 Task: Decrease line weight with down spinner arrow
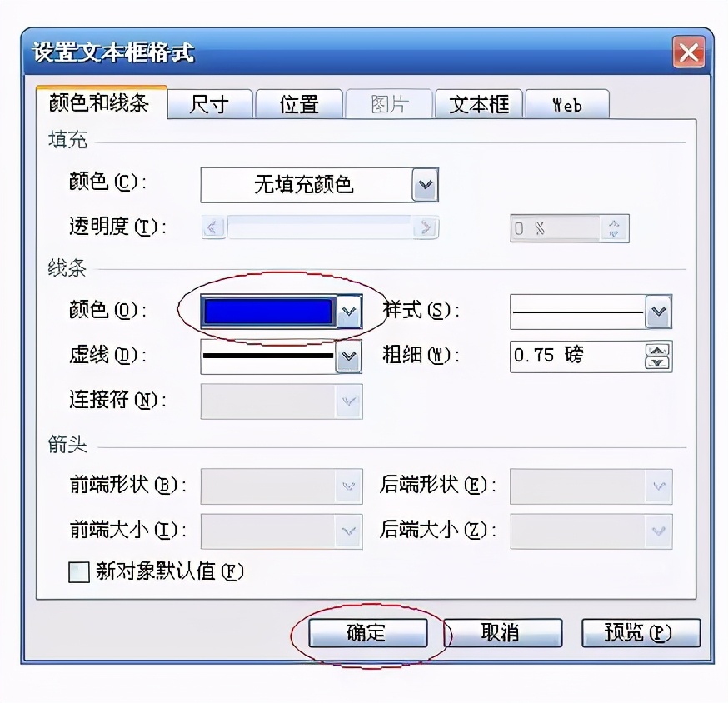[657, 362]
